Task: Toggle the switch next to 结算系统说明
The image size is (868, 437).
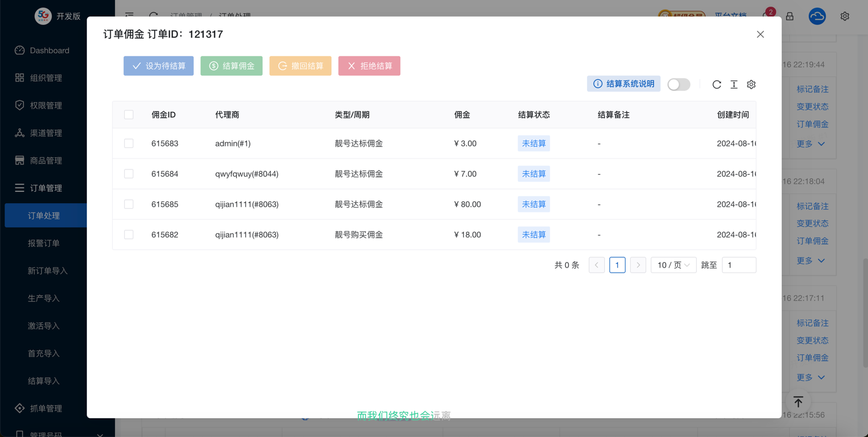Action: [678, 84]
